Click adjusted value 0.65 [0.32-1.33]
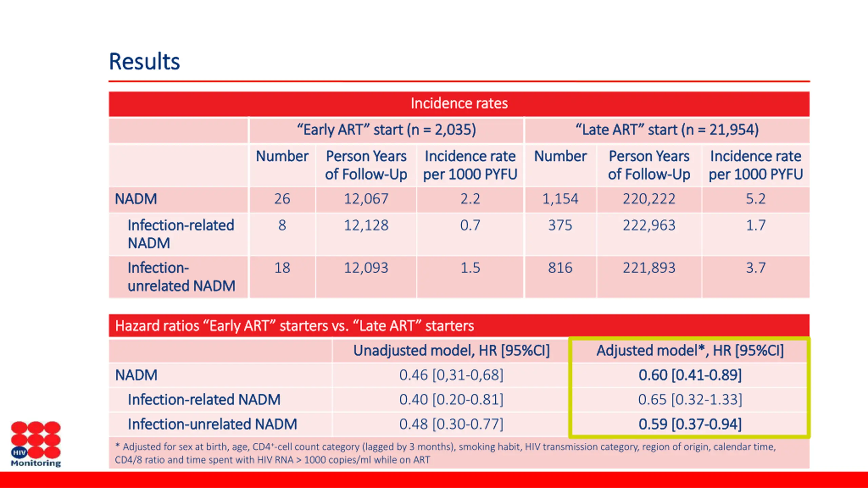The width and height of the screenshot is (868, 488). click(x=690, y=400)
